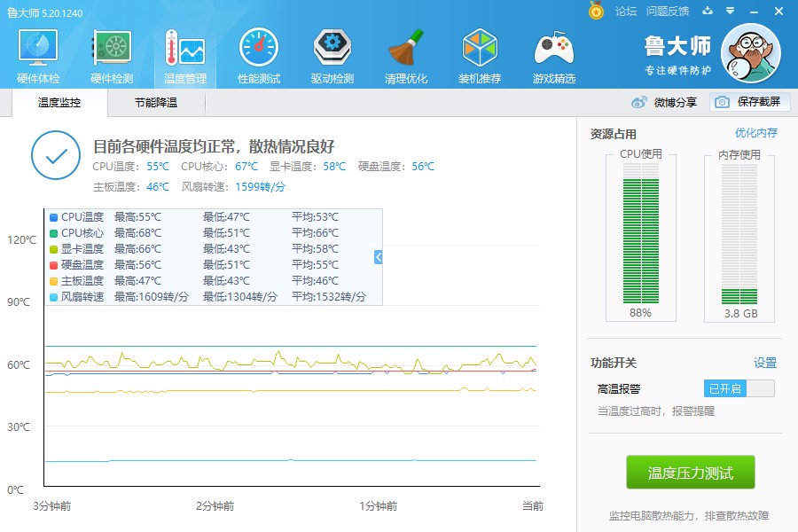Open the 装机推荐 build recommendation panel

pos(479,53)
